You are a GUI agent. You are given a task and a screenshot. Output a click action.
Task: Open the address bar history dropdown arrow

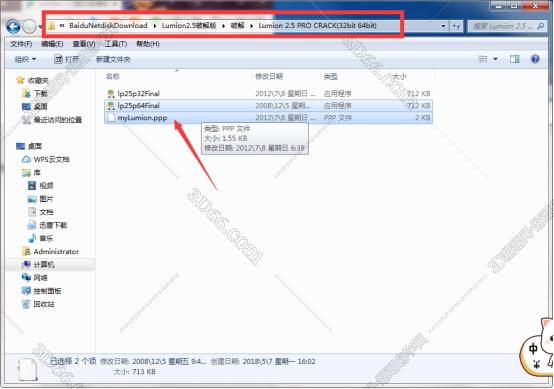[x=443, y=26]
